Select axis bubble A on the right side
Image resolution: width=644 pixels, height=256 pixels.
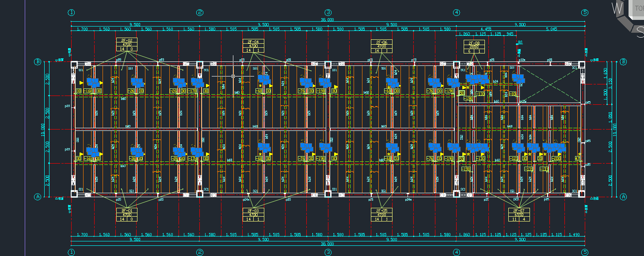point(624,197)
